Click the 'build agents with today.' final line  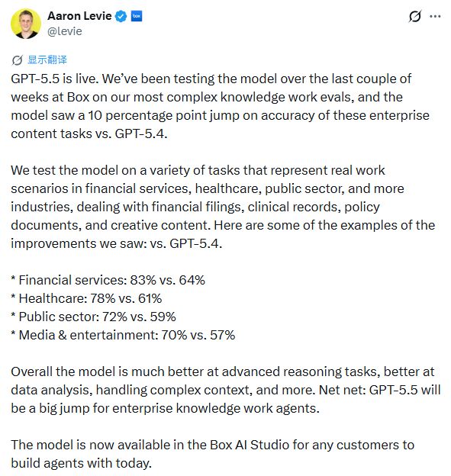81,463
